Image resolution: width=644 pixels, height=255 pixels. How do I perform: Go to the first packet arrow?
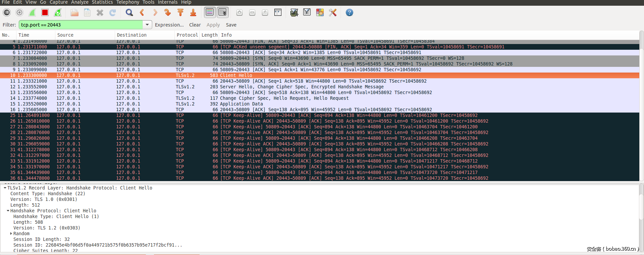coord(180,13)
